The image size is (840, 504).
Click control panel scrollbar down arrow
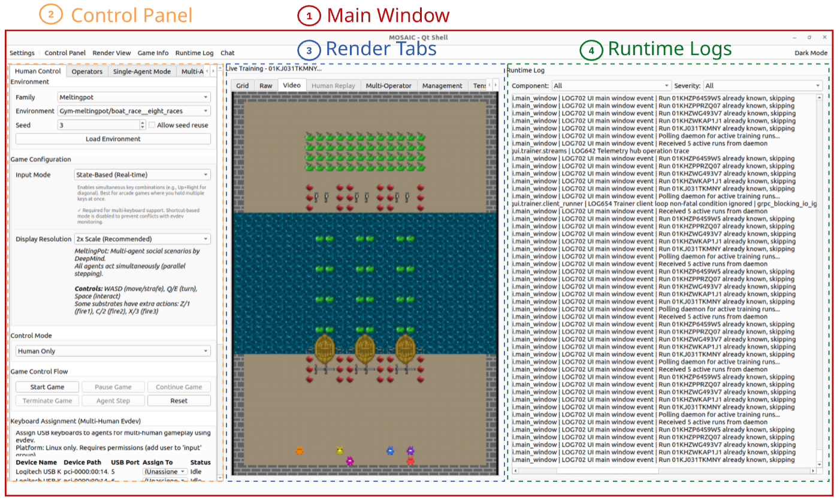pos(220,477)
